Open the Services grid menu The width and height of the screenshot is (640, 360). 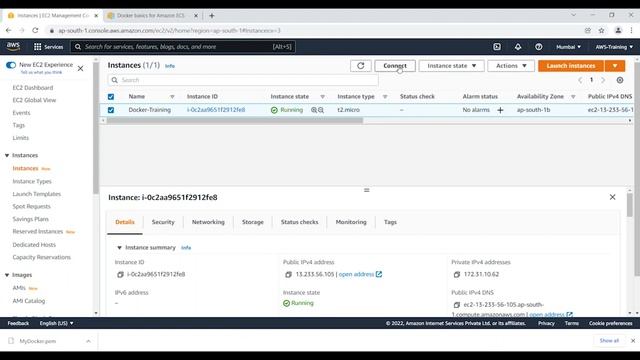tap(48, 47)
